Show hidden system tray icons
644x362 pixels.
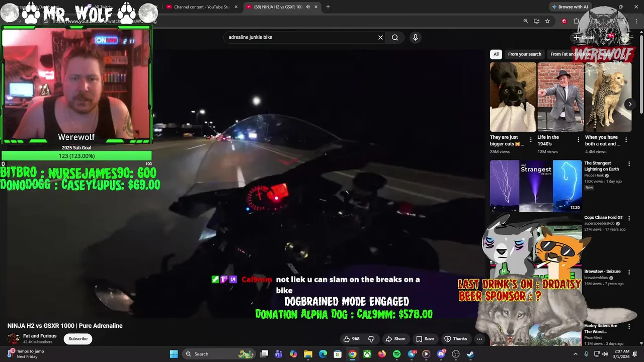pos(576,354)
